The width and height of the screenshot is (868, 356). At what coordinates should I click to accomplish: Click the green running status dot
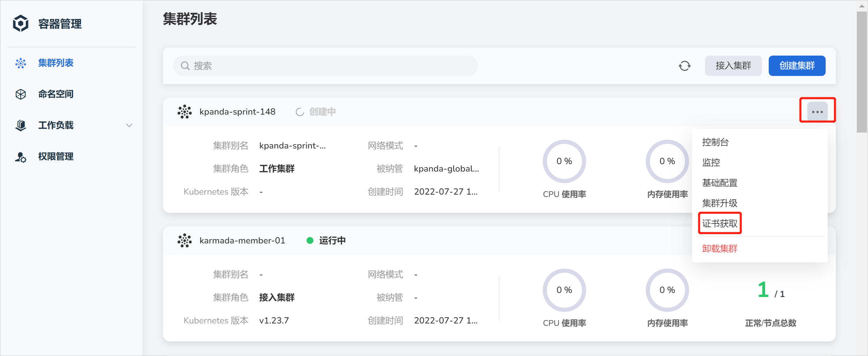tap(310, 240)
